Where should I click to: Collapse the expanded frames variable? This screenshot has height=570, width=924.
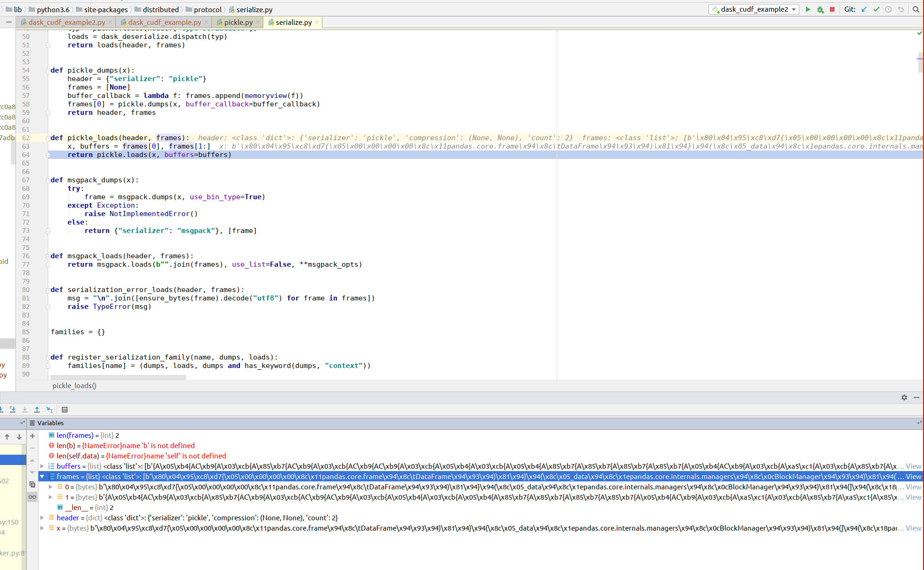[x=43, y=476]
